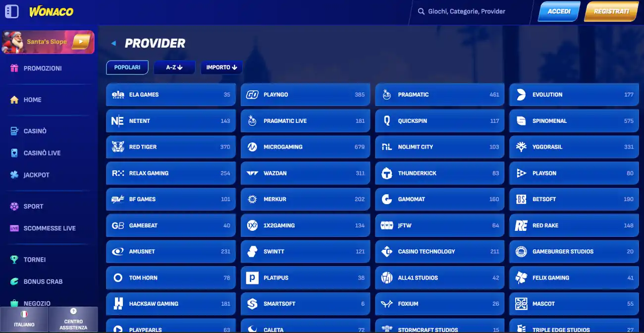Click the search magnifier icon
This screenshot has height=333, width=644.
tap(421, 11)
